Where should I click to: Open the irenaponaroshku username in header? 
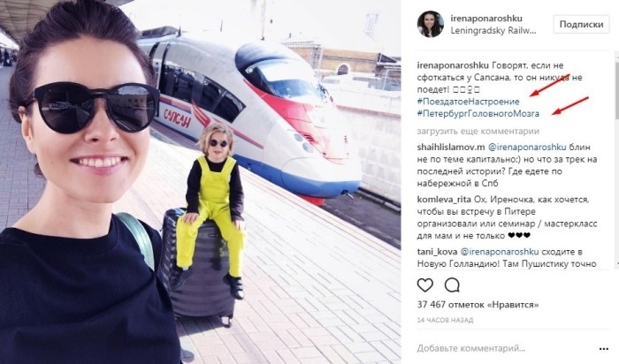coord(486,19)
